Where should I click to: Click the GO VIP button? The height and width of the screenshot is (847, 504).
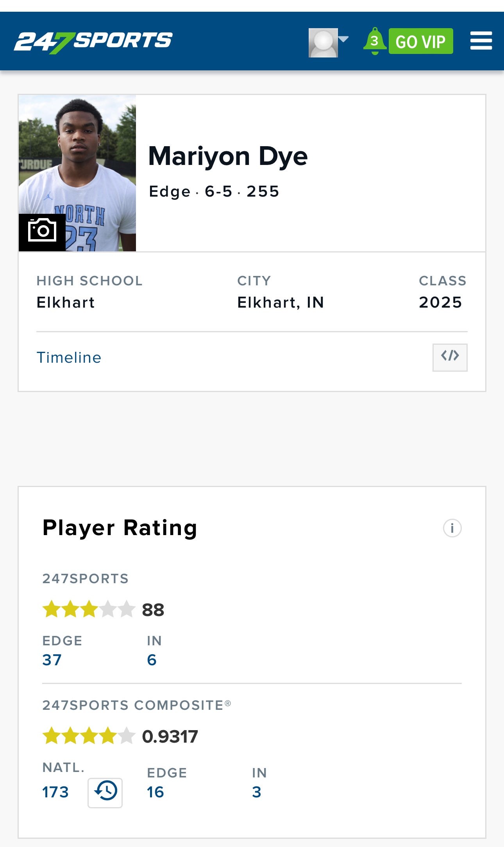(421, 41)
